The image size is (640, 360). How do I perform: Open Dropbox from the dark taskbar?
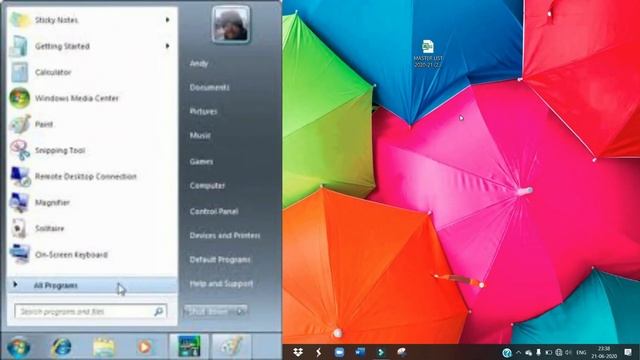pyautogui.click(x=298, y=352)
